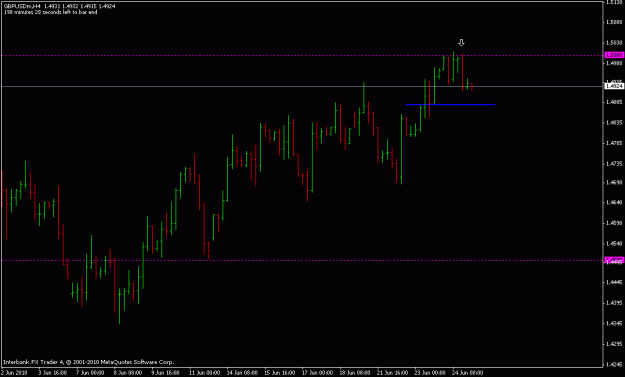Click the 15 Jun 16:00 time label

click(280, 373)
